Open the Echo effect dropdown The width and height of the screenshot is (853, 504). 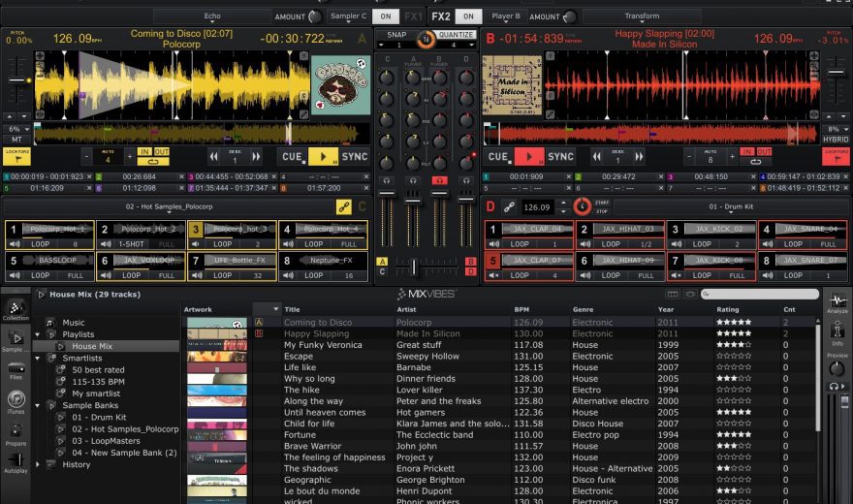pos(212,16)
